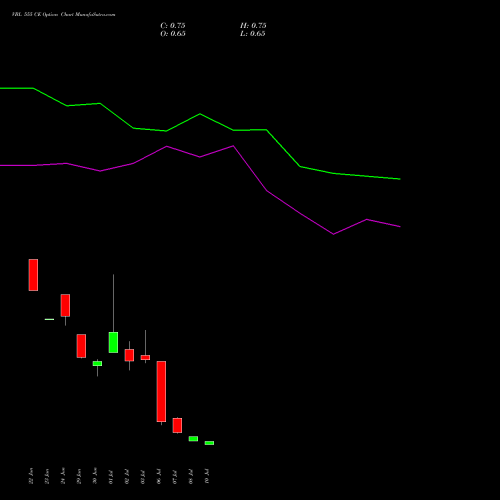Click the green indicator line
The image size is (500, 500).
point(200,114)
